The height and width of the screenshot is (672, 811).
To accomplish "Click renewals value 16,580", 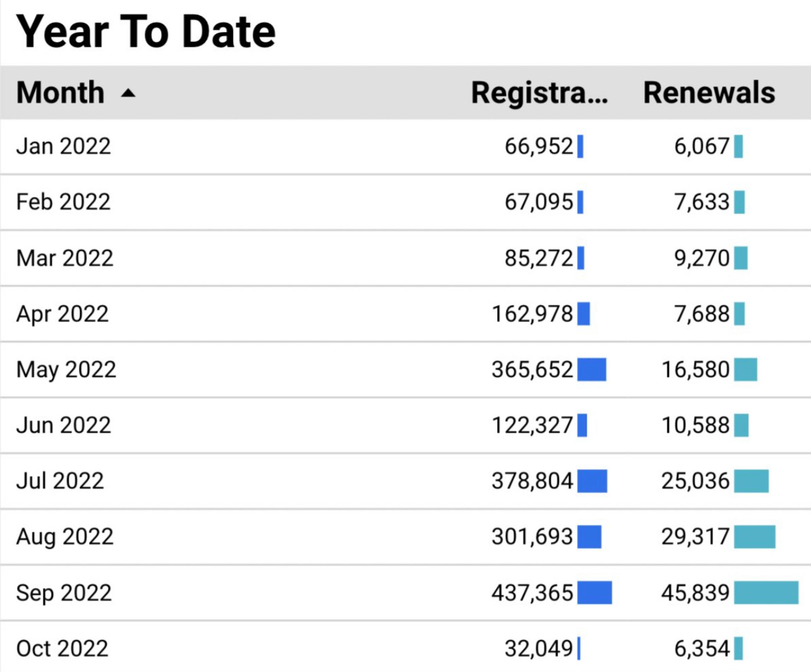I will pyautogui.click(x=695, y=369).
